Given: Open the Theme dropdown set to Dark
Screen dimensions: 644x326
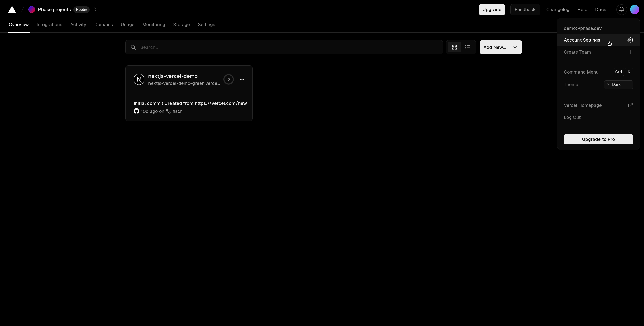Looking at the screenshot, I should pos(618,84).
